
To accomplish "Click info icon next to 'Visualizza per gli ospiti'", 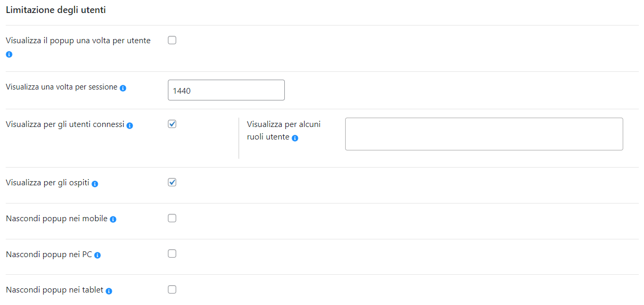I will coord(95,184).
